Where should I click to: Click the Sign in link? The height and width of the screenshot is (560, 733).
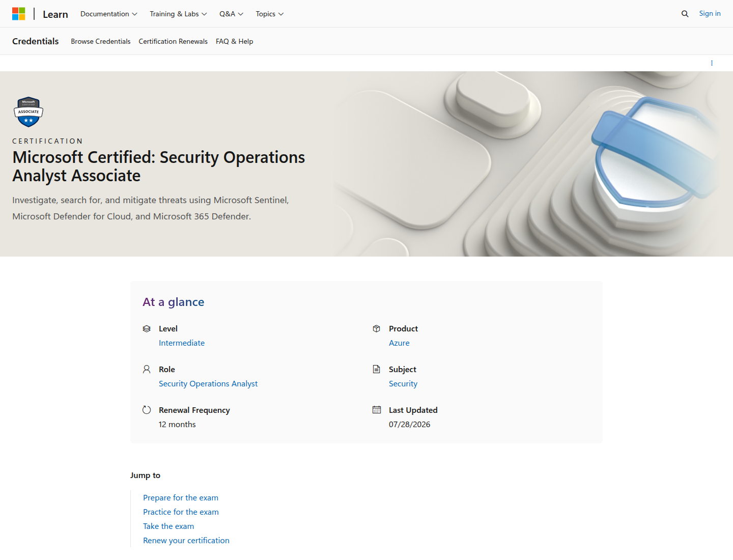point(710,14)
